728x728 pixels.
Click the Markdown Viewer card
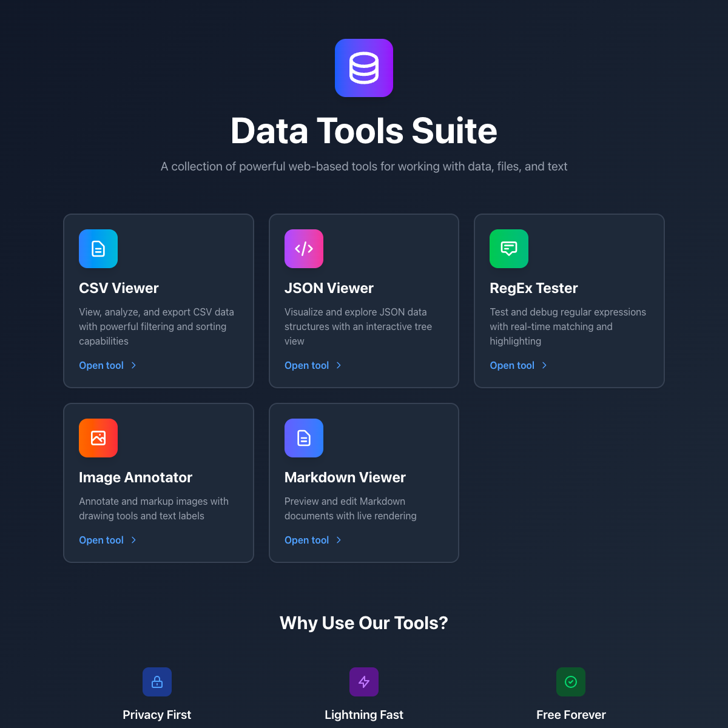click(x=363, y=483)
